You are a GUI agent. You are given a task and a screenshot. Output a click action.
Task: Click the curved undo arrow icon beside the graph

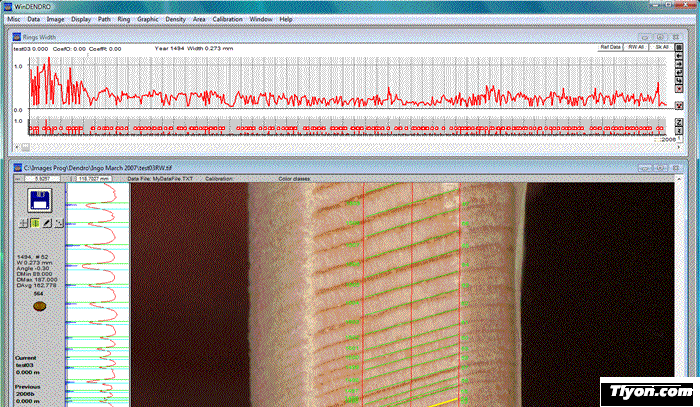click(x=679, y=80)
